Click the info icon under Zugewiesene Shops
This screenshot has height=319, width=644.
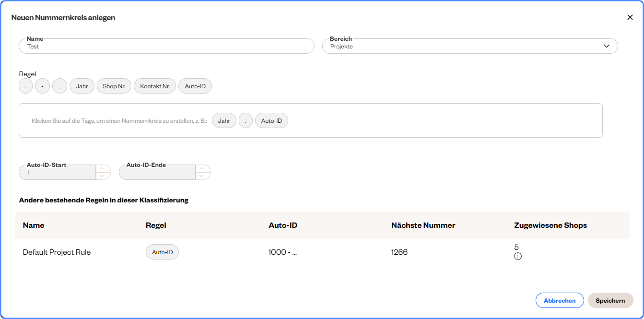coord(517,256)
